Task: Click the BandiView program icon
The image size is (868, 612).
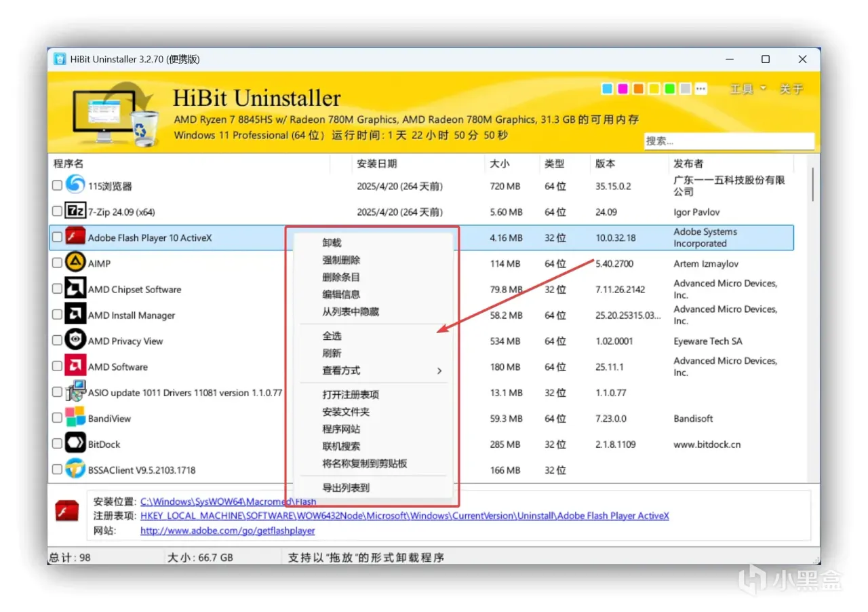Action: [75, 418]
